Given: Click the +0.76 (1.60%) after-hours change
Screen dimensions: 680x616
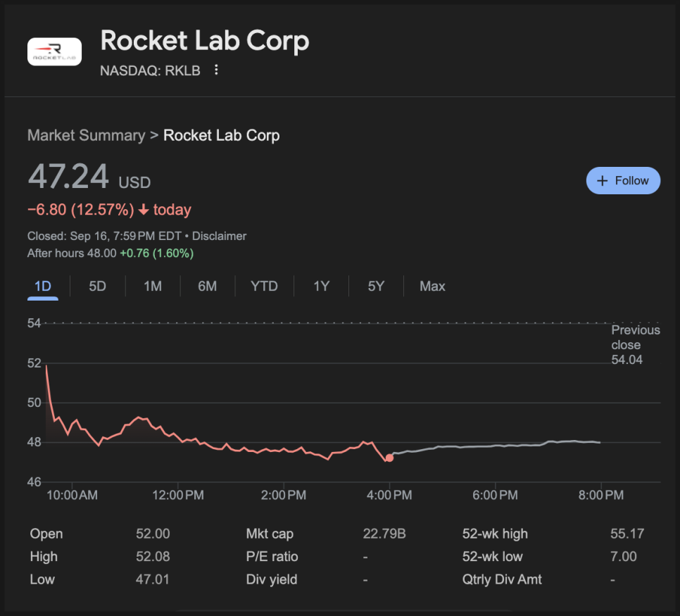Looking at the screenshot, I should 156,253.
